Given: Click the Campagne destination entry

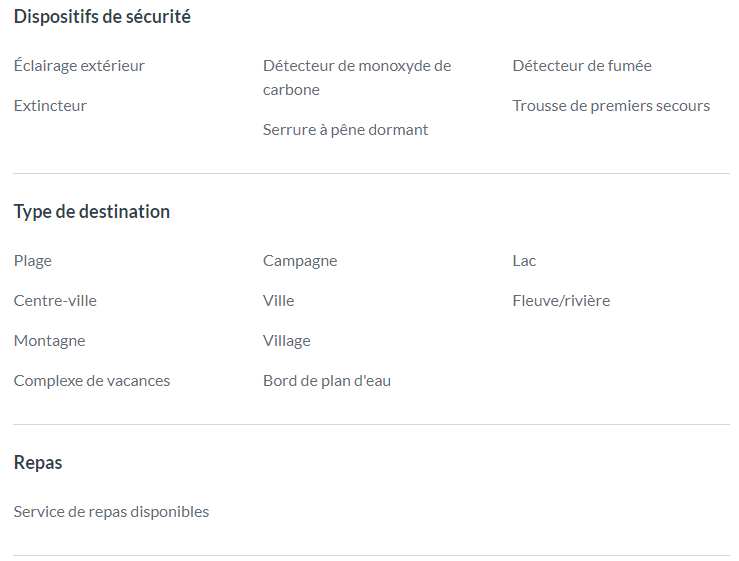Looking at the screenshot, I should [x=300, y=261].
